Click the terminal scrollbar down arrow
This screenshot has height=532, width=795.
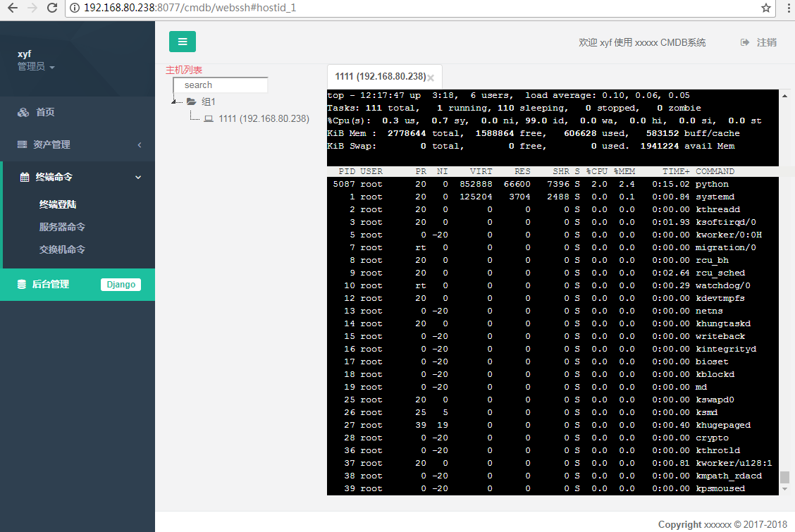coord(785,489)
